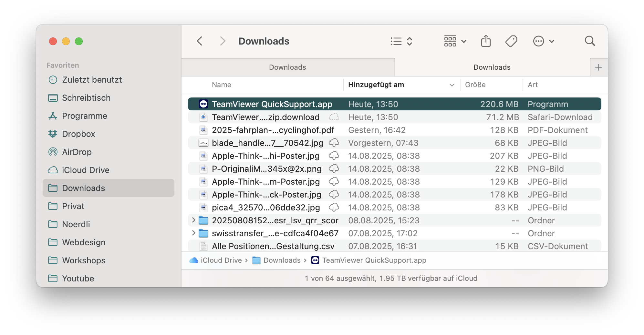Click the blade_handle jpg thumbnail icon

click(203, 143)
